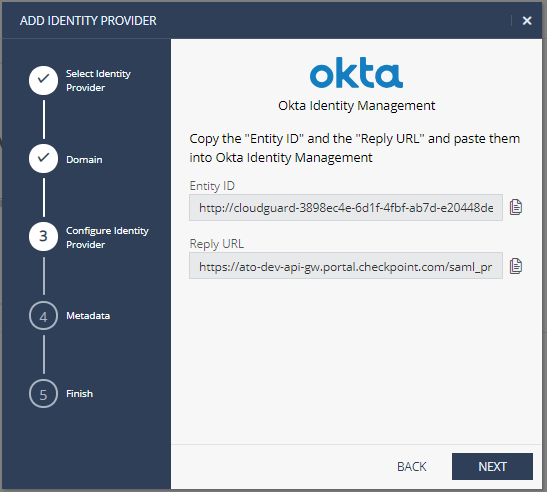The image size is (547, 492).
Task: Click the Okta Identity Management heading
Action: click(357, 105)
